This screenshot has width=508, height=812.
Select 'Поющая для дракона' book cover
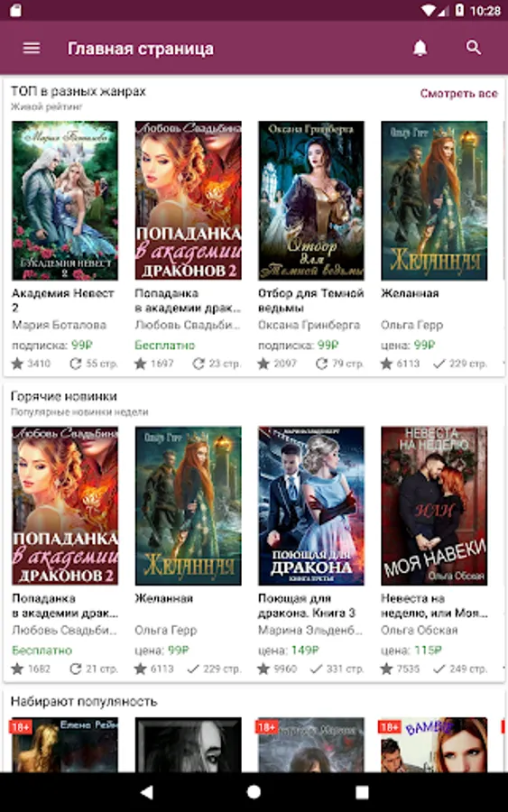point(311,506)
